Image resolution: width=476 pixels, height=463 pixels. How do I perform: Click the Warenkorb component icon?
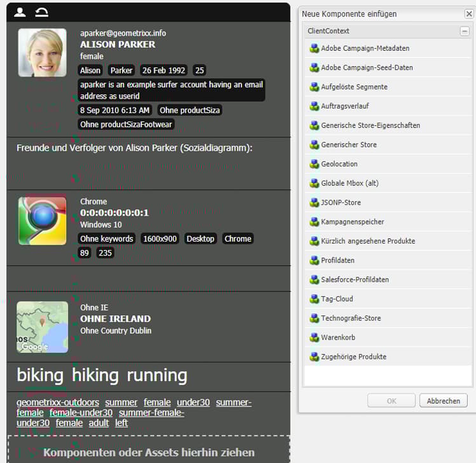[x=314, y=338]
